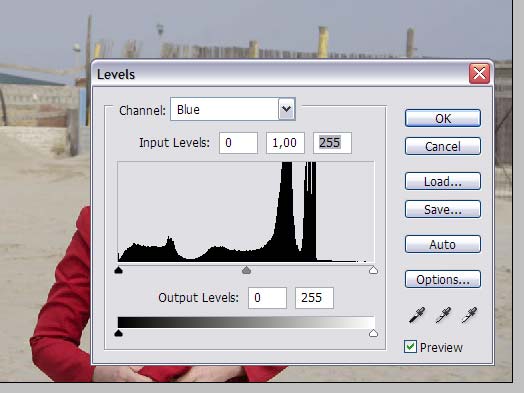Click Save... to store levels

[443, 209]
